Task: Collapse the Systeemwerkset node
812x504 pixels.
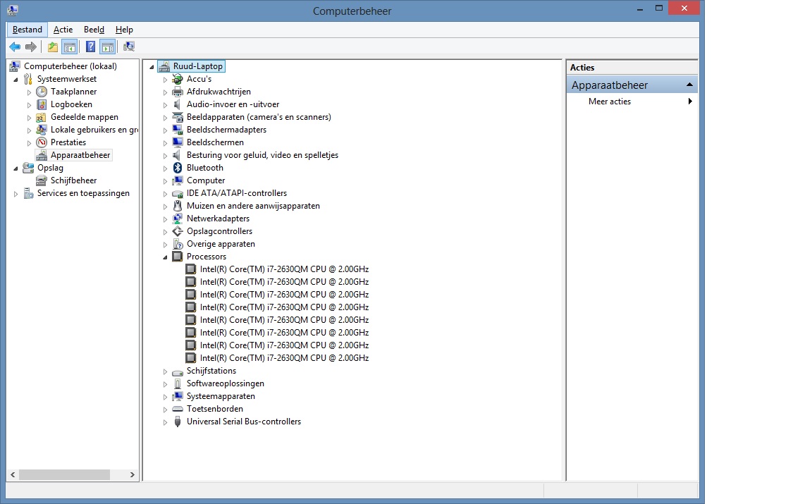Action: coord(16,80)
